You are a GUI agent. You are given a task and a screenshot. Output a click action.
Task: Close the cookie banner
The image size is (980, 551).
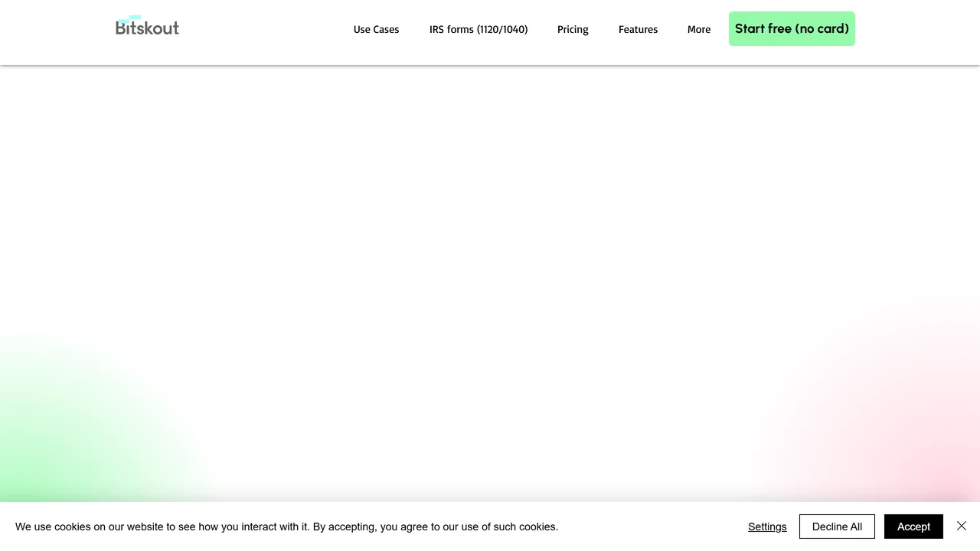tap(962, 526)
